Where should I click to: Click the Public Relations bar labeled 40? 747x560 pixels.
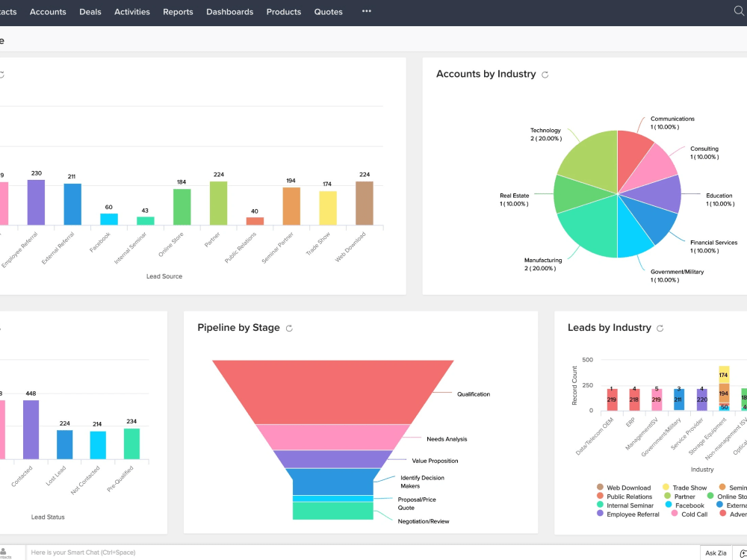(x=255, y=221)
